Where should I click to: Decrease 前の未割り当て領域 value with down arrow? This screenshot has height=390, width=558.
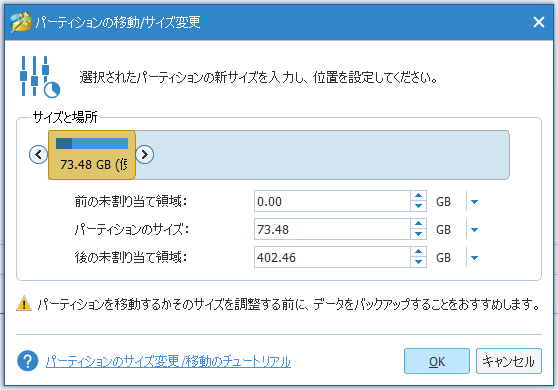tap(418, 206)
